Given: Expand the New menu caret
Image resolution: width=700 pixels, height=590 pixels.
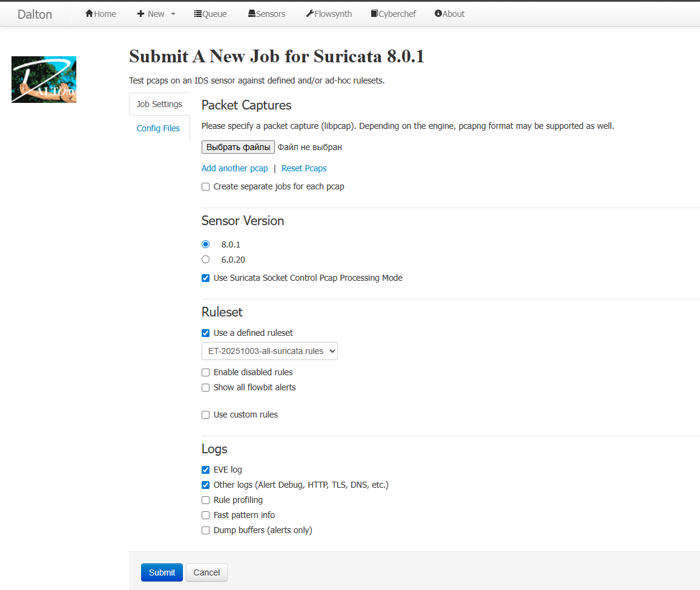Looking at the screenshot, I should tap(173, 14).
